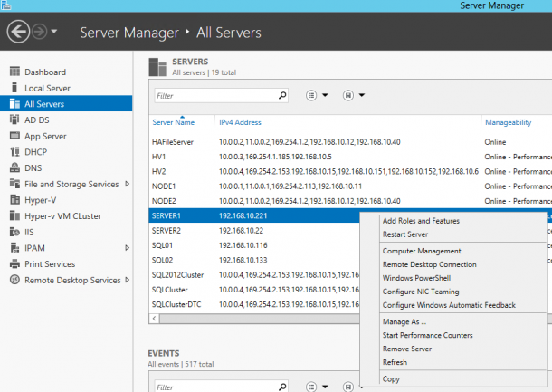This screenshot has width=552, height=392.
Task: Choose Remove Server from menu
Action: click(407, 349)
